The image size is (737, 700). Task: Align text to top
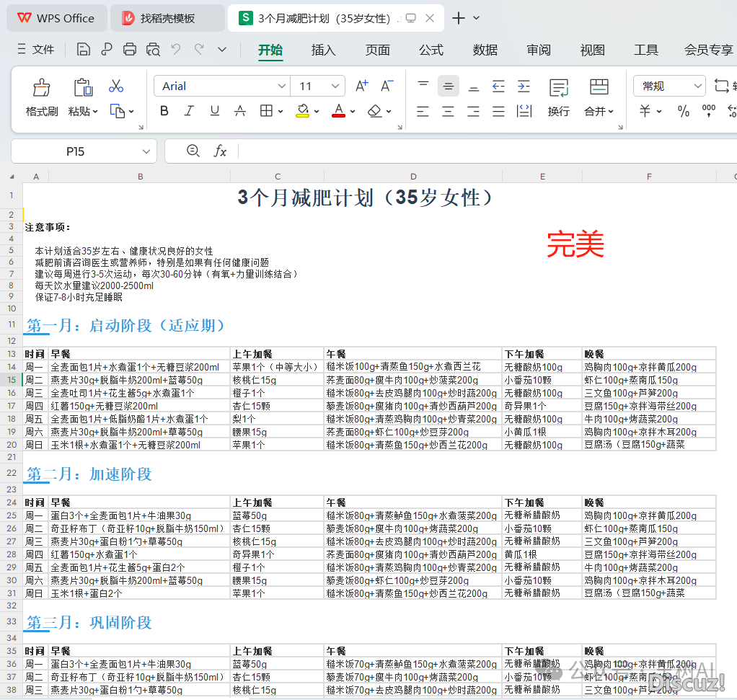tap(423, 86)
